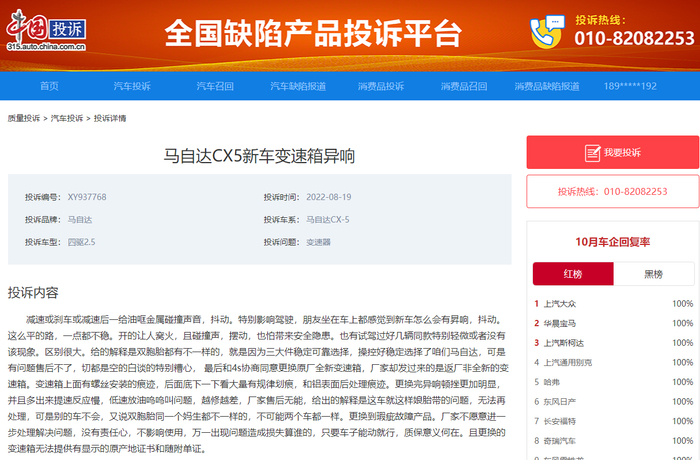Screen dimensions: 700x460
Task: Click the red 我要投诉 button
Action: (x=612, y=152)
